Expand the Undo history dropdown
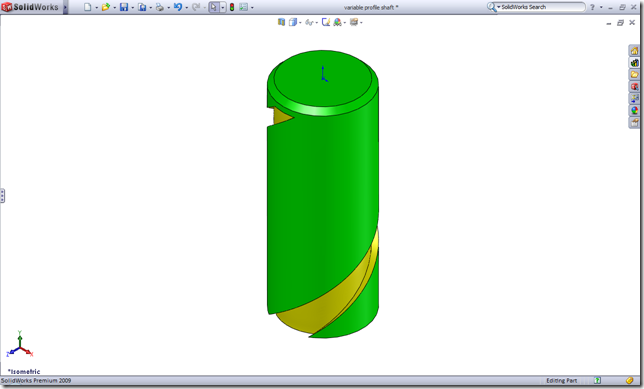This screenshot has height=389, width=644. click(186, 7)
